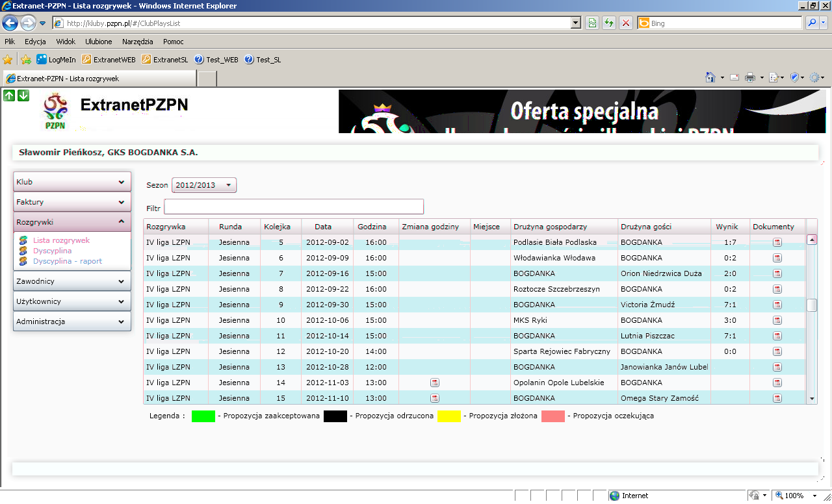Open document icon for Sparta Rejowiec Fabryczny row

pos(777,351)
